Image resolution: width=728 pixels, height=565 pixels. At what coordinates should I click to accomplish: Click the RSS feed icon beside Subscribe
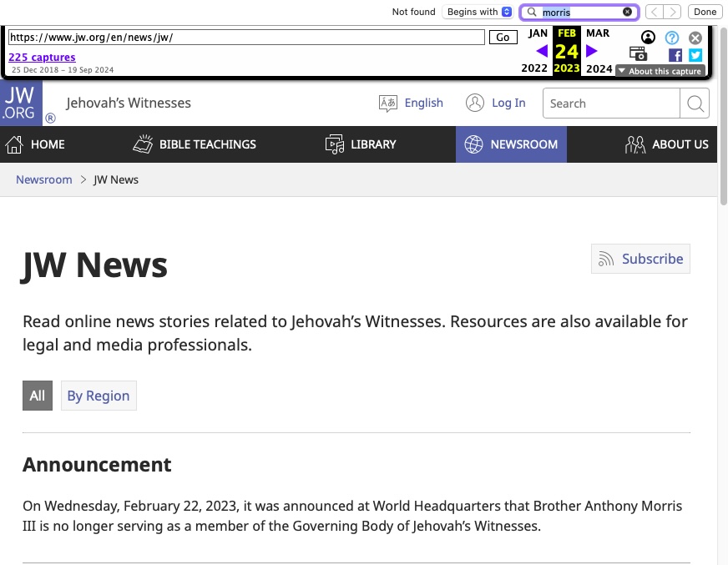tap(606, 259)
